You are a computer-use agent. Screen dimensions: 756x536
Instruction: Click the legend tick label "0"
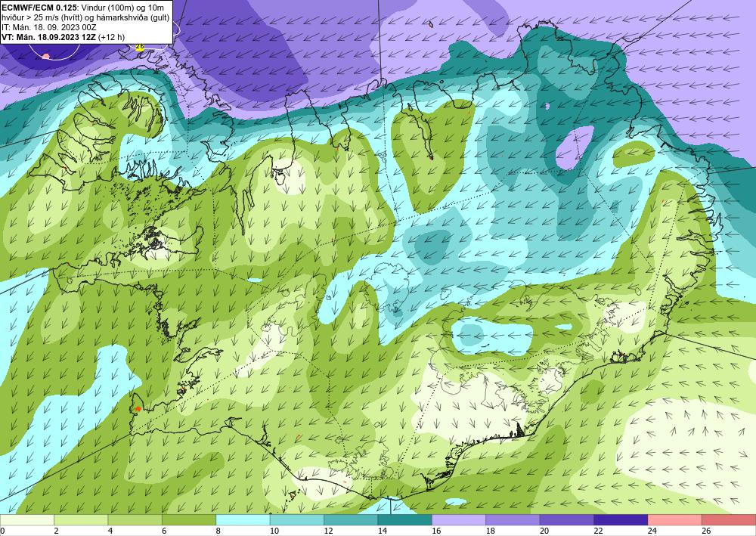pyautogui.click(x=2, y=531)
